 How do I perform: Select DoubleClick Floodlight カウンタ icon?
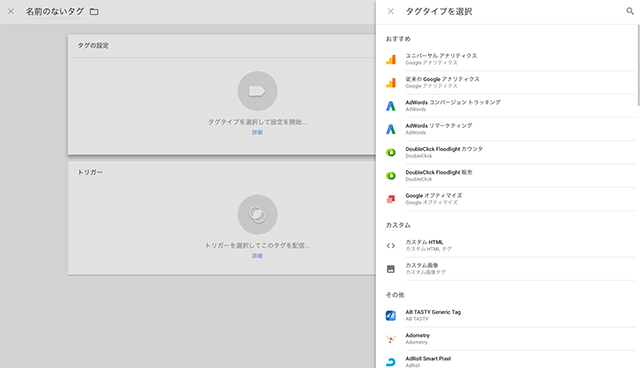point(391,153)
